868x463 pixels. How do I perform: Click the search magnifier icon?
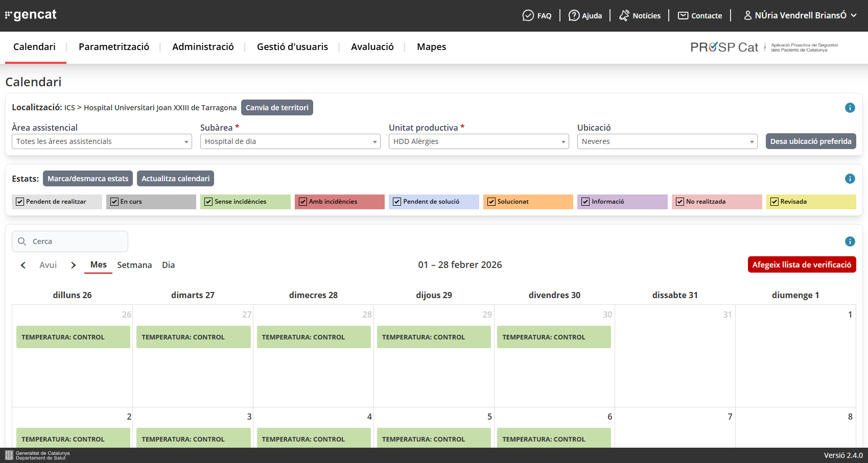22,241
